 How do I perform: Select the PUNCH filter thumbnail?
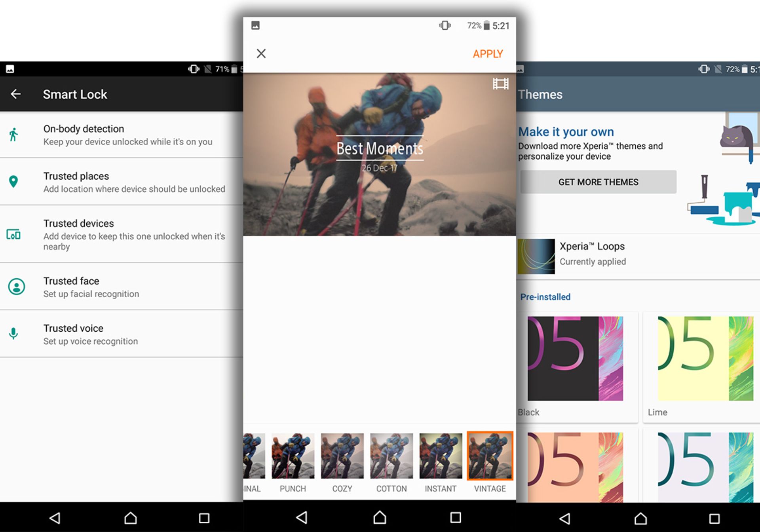pos(293,456)
